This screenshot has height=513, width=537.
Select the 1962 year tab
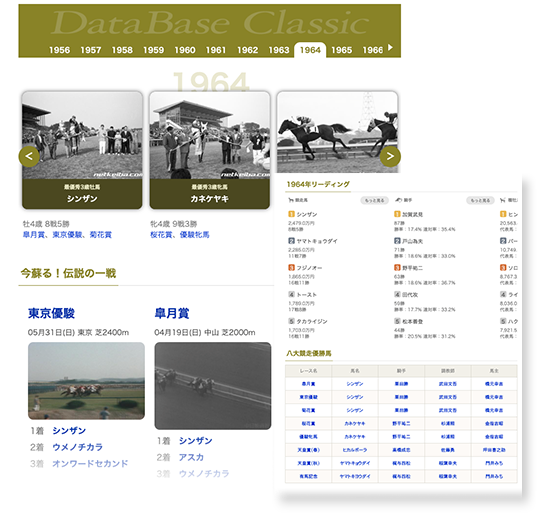point(248,50)
